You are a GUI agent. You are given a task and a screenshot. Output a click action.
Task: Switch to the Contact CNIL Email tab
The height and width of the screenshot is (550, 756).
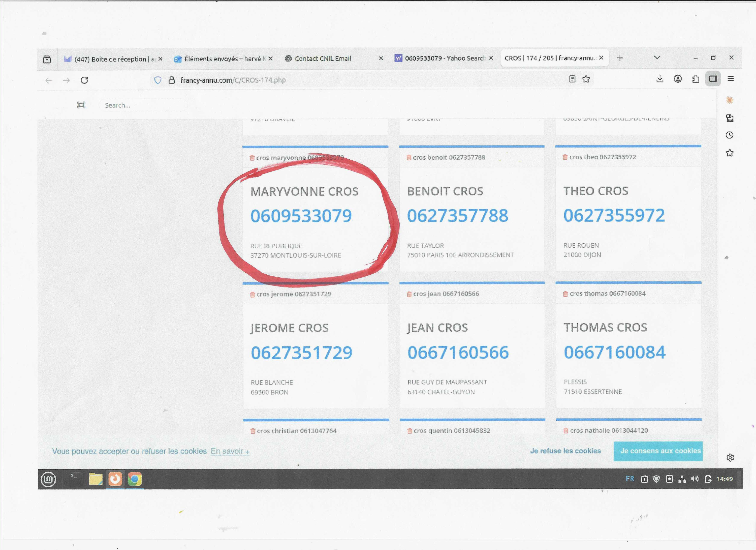tap(323, 59)
